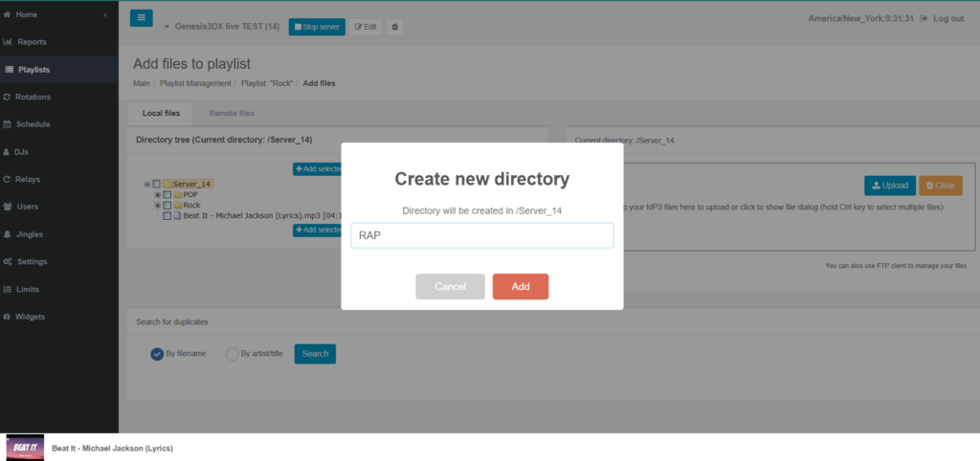Screen dimensions: 980x461
Task: Switch to the Remote files tab
Action: 232,113
